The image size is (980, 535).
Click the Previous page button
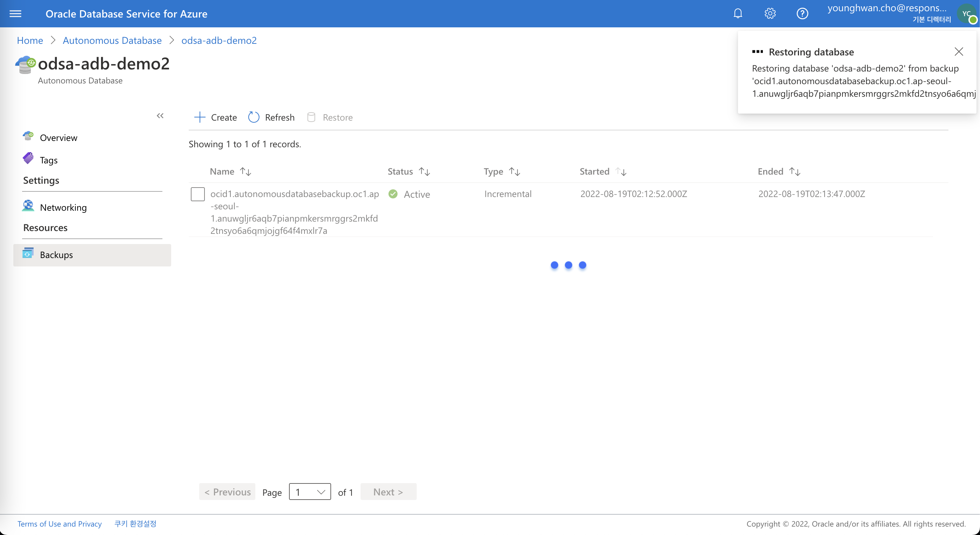tap(228, 492)
